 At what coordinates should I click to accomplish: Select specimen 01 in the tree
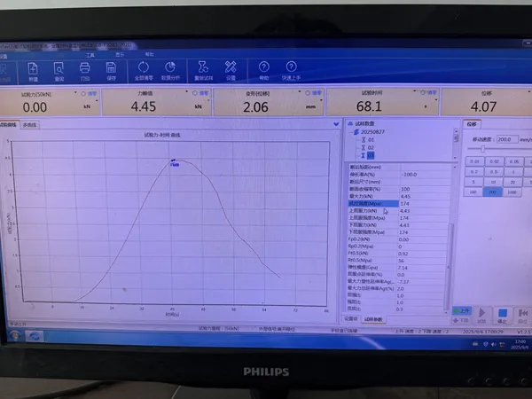tap(368, 140)
